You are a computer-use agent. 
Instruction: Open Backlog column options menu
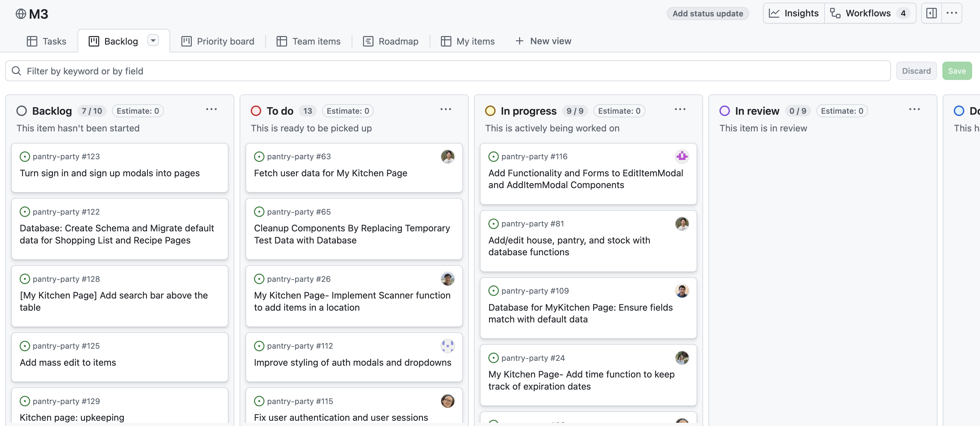point(211,110)
